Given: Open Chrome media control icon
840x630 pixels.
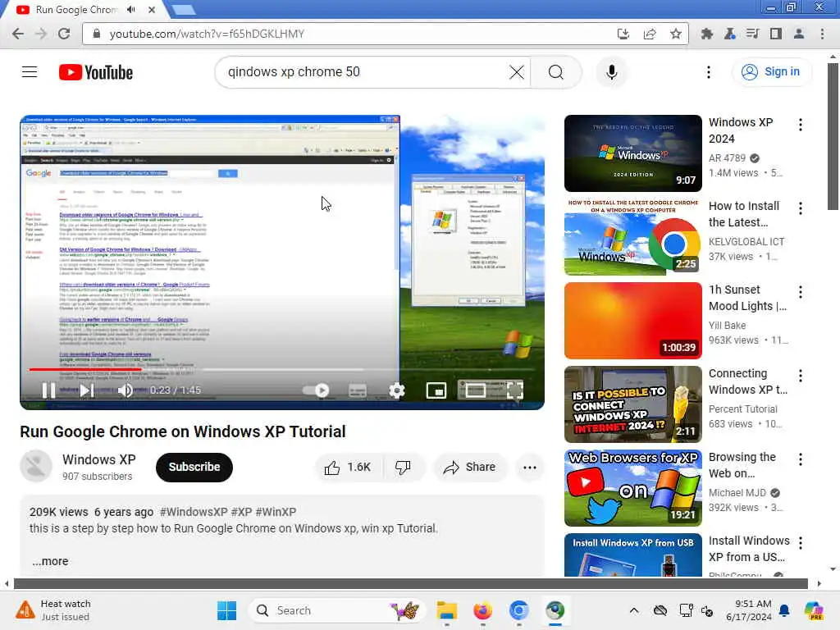Looking at the screenshot, I should click(752, 34).
